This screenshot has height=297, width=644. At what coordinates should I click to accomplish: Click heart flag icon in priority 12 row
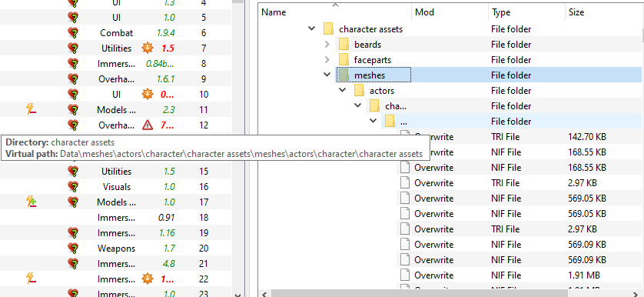pyautogui.click(x=73, y=125)
